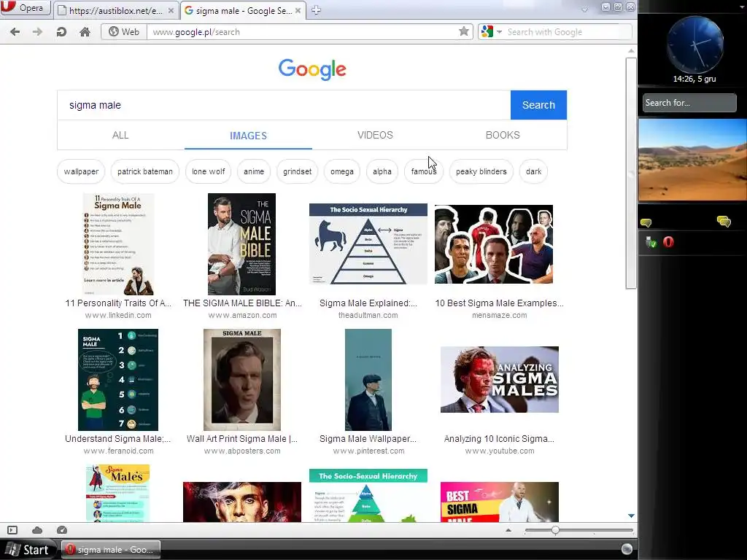Select the famous chip
The height and width of the screenshot is (560, 747).
click(x=424, y=171)
